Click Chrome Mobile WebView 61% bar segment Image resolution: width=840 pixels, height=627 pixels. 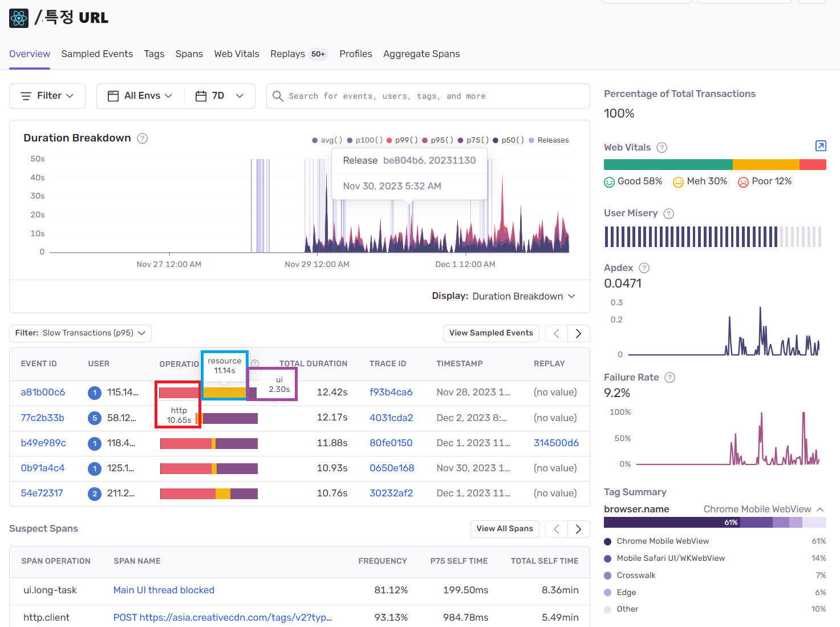pos(672,523)
